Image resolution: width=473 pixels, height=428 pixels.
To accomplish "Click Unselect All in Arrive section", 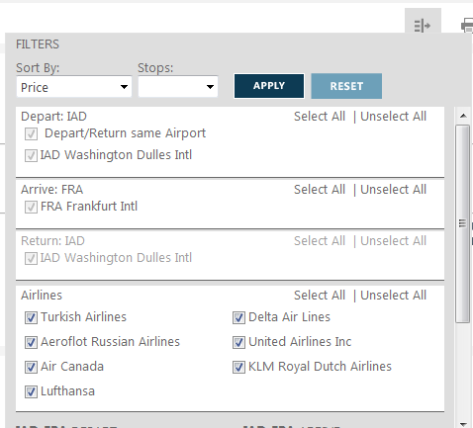I will click(393, 190).
